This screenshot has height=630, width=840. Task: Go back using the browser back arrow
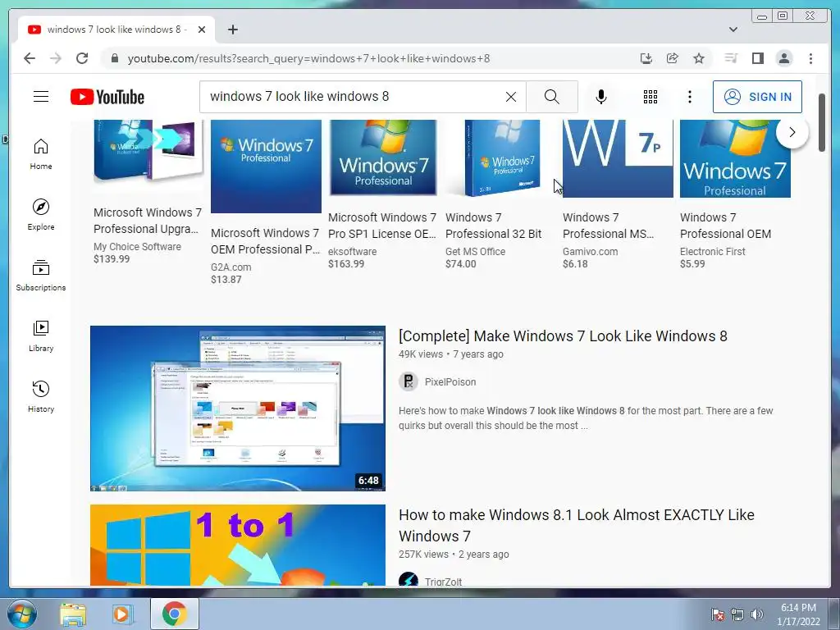coord(30,58)
